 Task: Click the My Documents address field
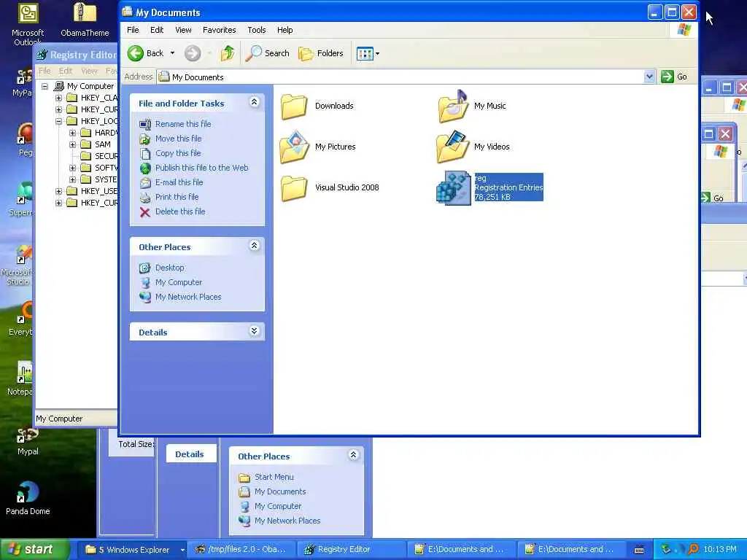400,77
